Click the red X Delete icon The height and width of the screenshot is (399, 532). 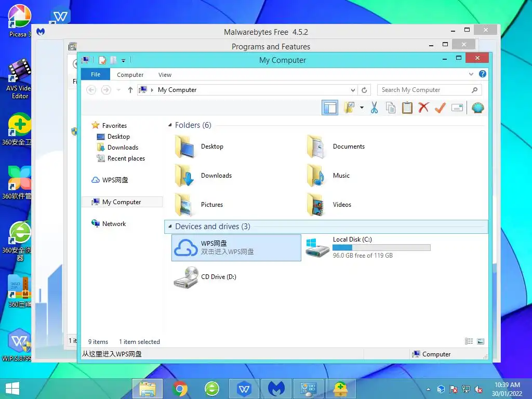pyautogui.click(x=423, y=108)
